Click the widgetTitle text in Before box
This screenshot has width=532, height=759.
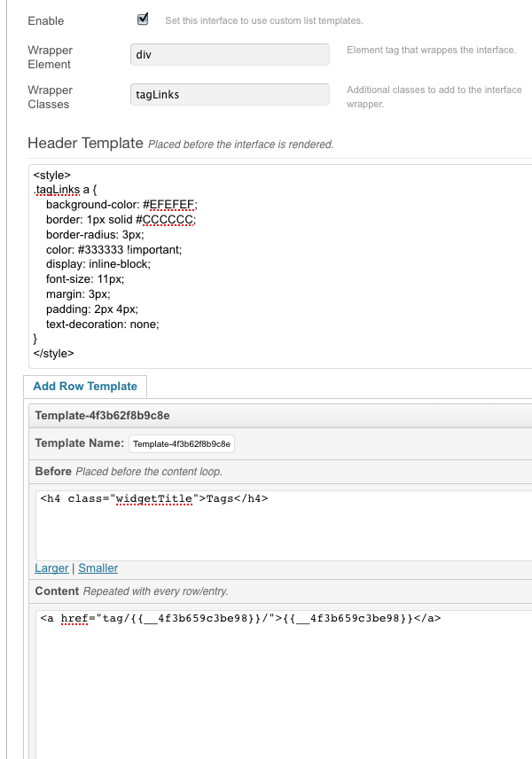click(x=154, y=498)
